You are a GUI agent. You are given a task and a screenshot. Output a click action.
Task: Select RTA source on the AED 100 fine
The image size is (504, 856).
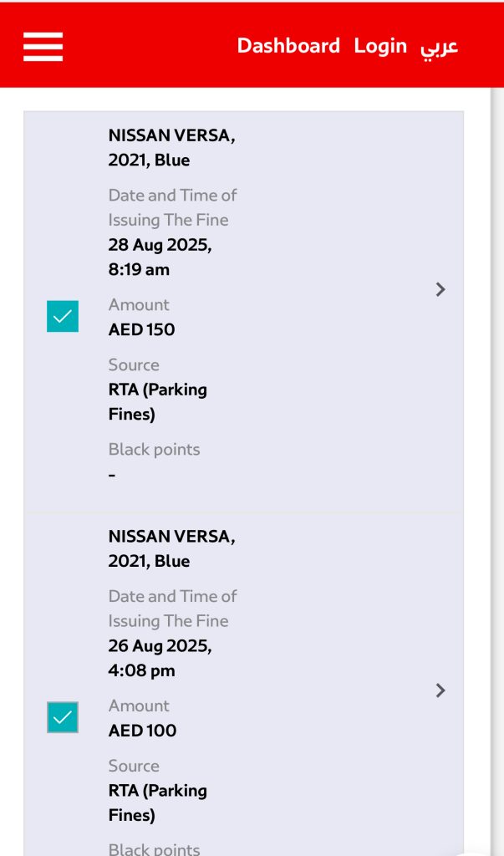click(x=157, y=803)
